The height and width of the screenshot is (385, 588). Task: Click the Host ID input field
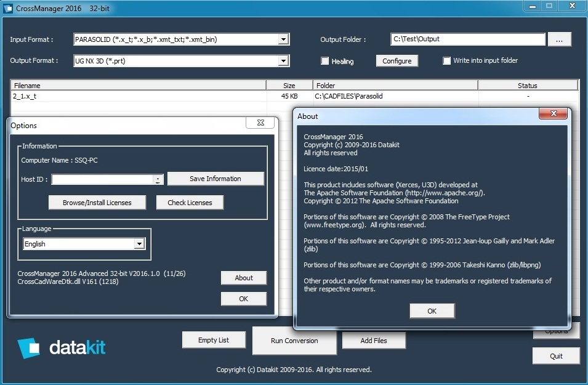102,179
